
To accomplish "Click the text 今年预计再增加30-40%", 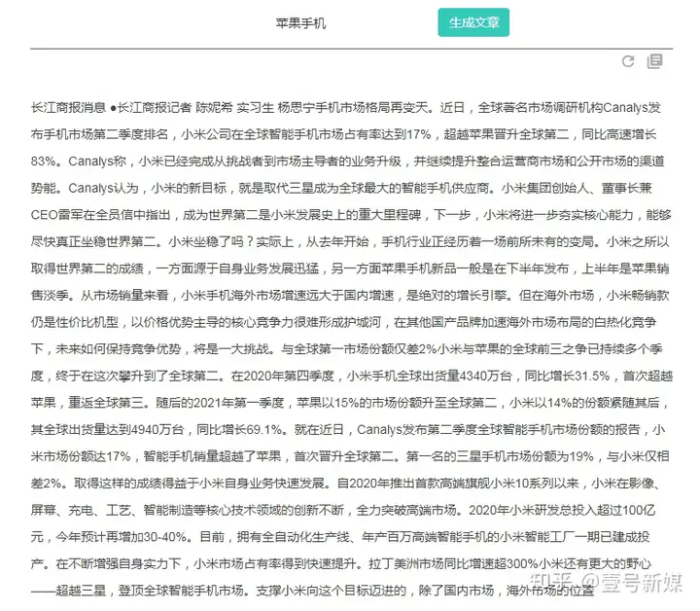I will click(121, 536).
